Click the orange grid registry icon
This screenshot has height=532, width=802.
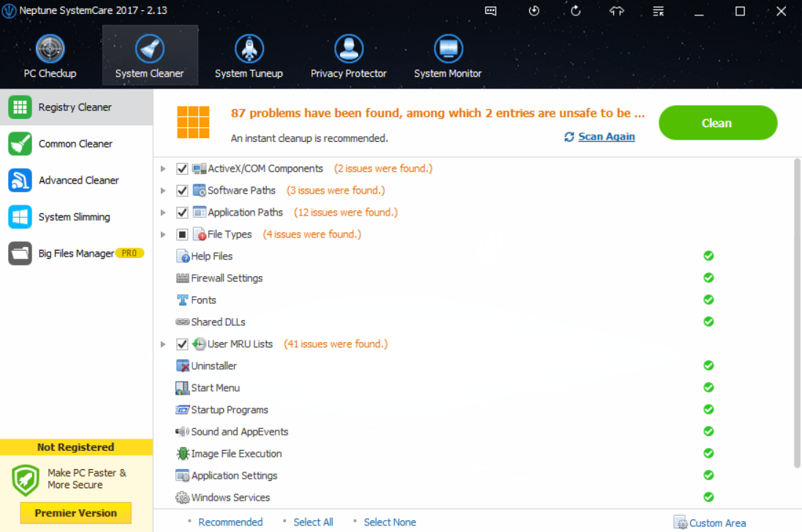pyautogui.click(x=193, y=122)
